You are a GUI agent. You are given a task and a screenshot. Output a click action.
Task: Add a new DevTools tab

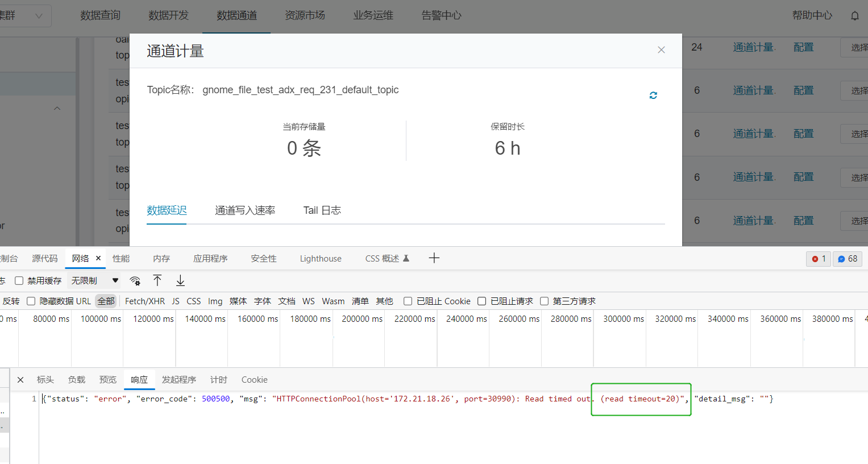point(434,258)
